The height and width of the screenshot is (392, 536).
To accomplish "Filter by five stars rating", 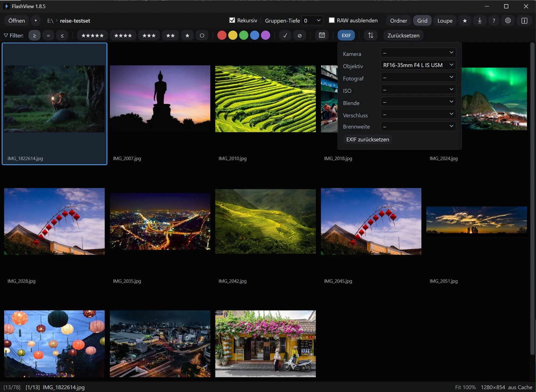I will pos(92,35).
